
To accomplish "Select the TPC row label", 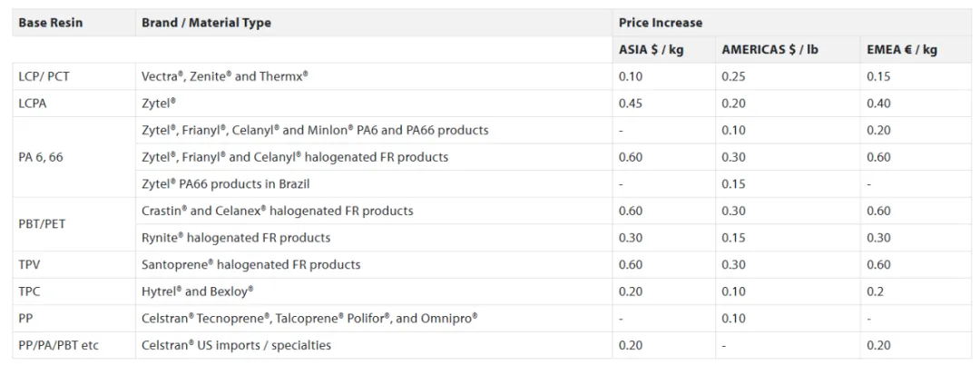I will point(30,291).
